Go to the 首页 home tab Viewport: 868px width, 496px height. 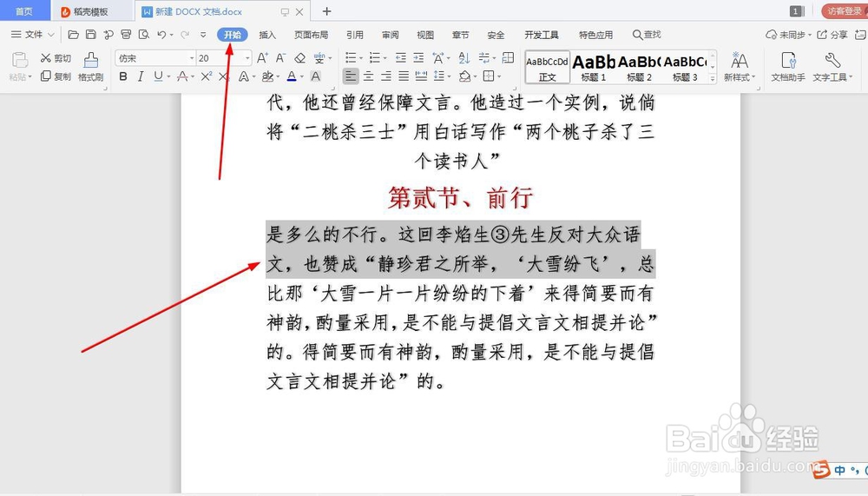[x=23, y=11]
